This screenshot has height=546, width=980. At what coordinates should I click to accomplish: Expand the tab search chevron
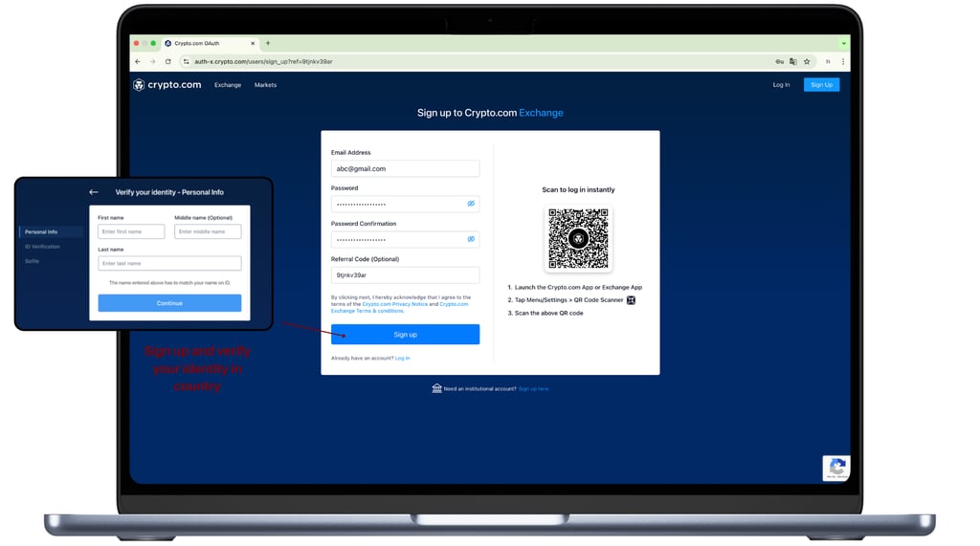coord(844,44)
